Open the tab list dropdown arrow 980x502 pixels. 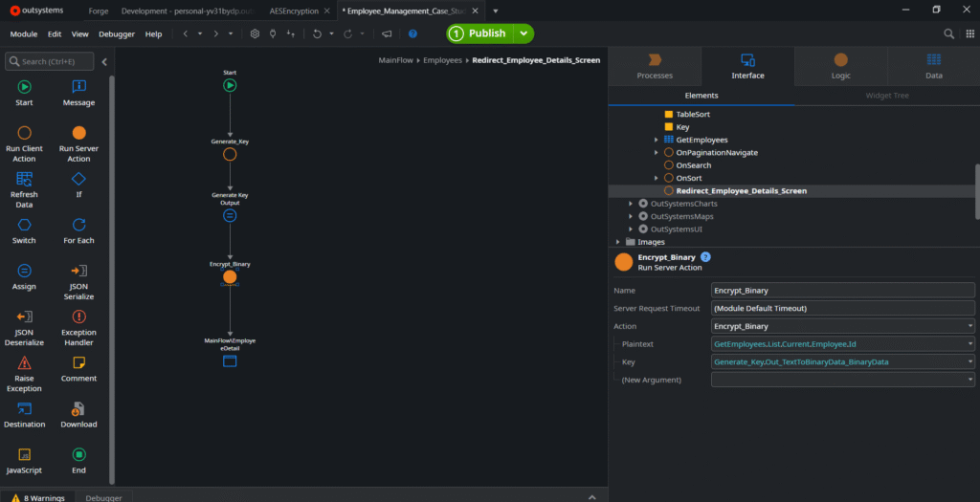point(496,11)
